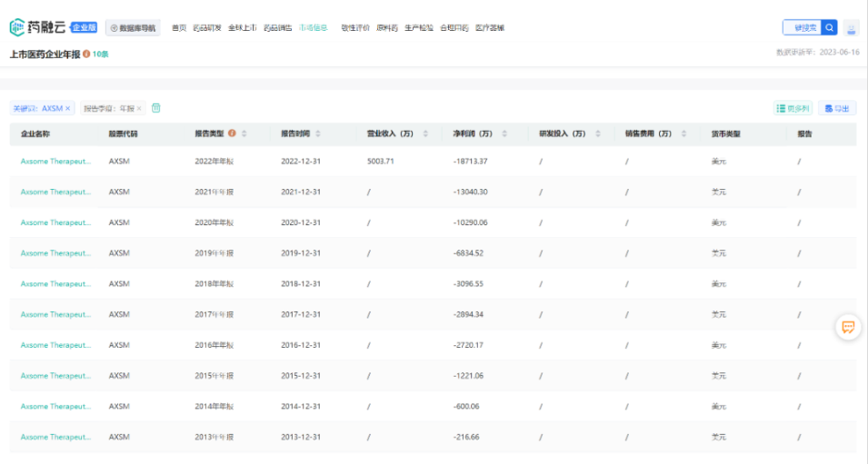Open the user avatar icon
This screenshot has width=868, height=464.
(x=851, y=28)
